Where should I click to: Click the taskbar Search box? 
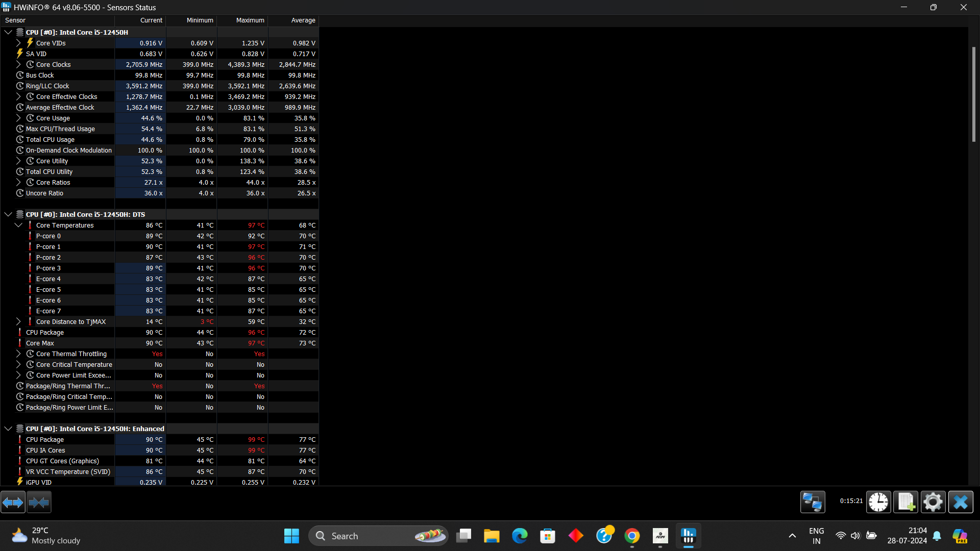click(378, 536)
